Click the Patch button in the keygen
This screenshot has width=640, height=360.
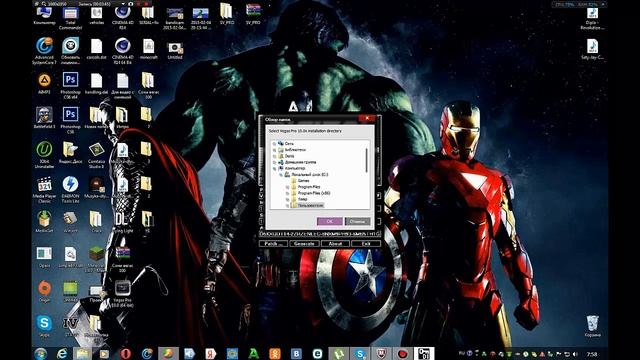pyautogui.click(x=273, y=244)
